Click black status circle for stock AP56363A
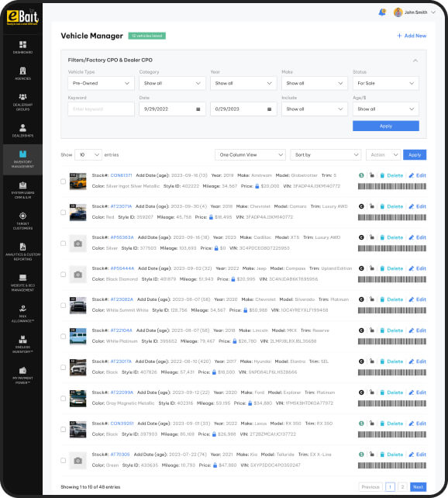Screen dimensions: 448x498 click(361, 237)
